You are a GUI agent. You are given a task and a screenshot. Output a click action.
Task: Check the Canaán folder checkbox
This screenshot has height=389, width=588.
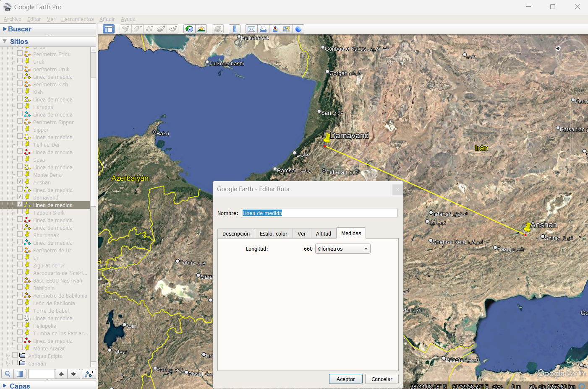coord(15,363)
